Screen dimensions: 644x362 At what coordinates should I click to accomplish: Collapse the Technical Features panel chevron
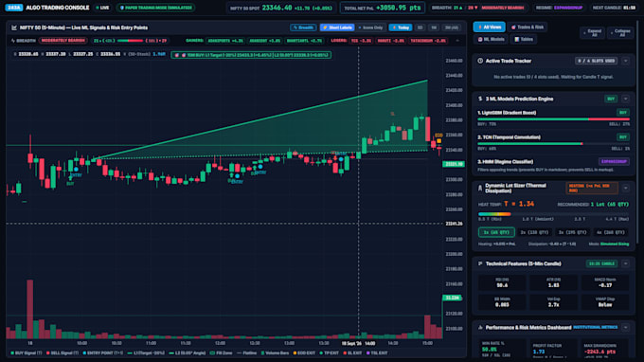coord(625,263)
